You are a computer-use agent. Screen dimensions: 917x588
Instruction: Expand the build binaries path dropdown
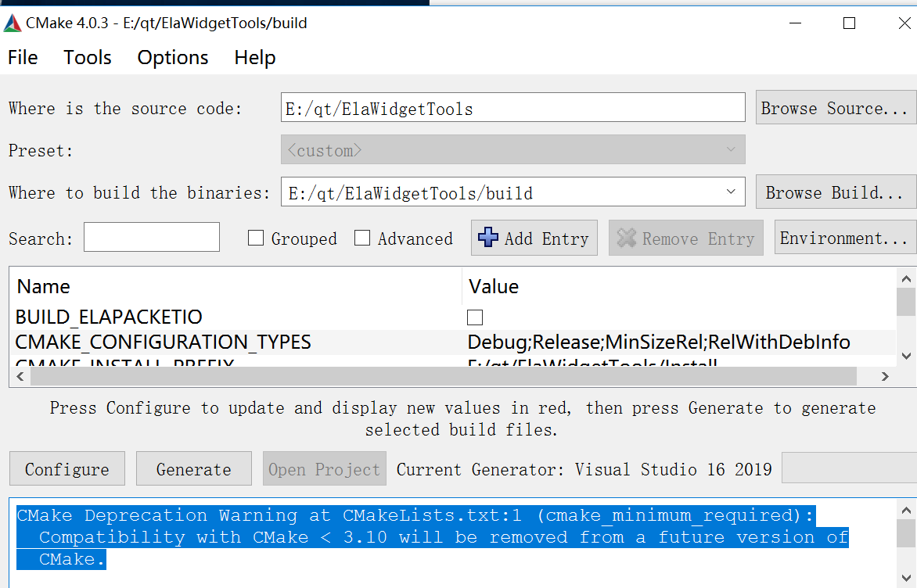(x=731, y=192)
